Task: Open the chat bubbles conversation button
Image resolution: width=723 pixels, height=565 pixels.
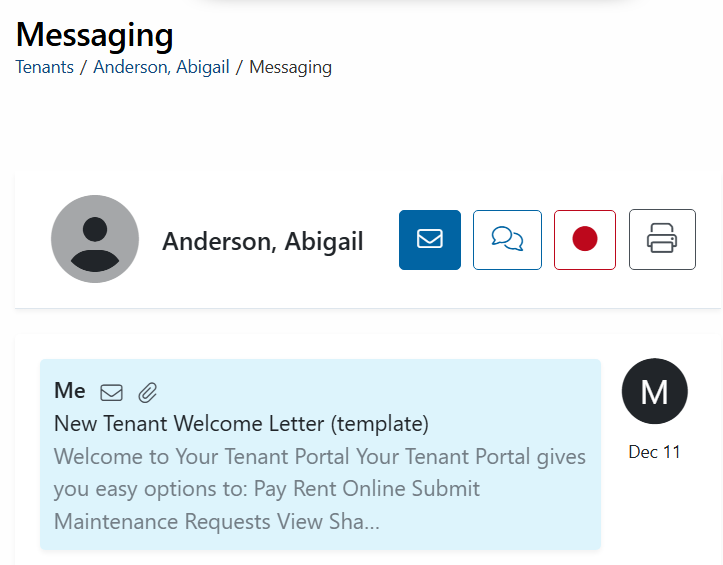Action: pyautogui.click(x=507, y=240)
